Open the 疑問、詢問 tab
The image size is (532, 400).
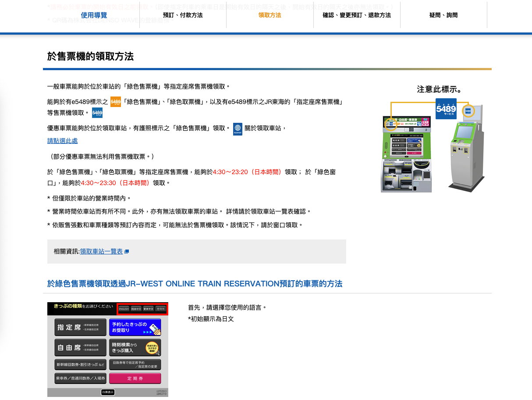tap(443, 15)
